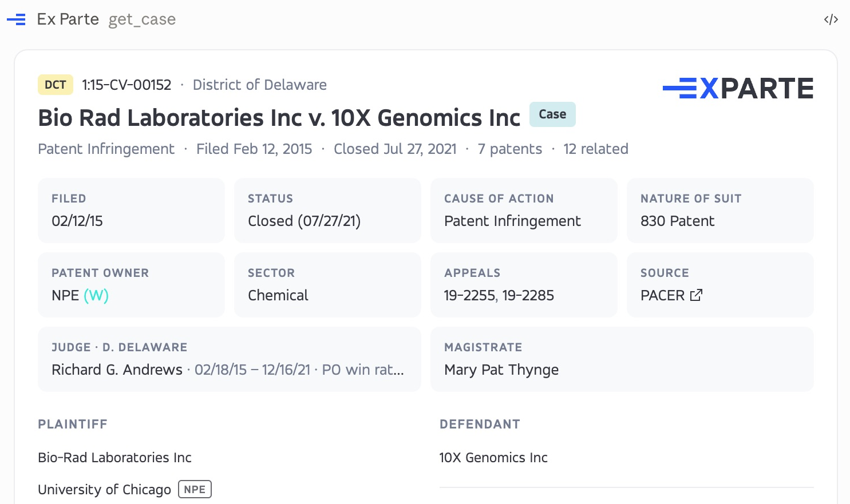
Task: Click Cause of Action Patent Infringement card
Action: (524, 211)
